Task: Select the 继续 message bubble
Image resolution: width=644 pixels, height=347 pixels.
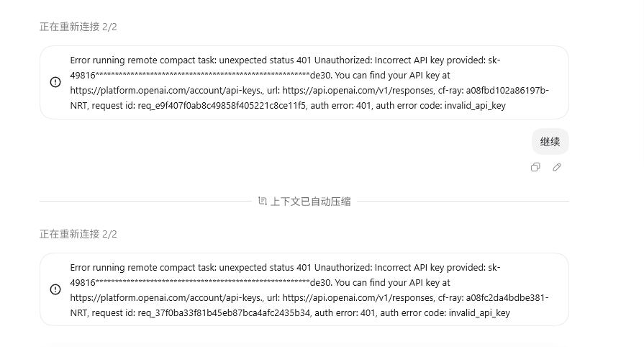Action: click(550, 142)
